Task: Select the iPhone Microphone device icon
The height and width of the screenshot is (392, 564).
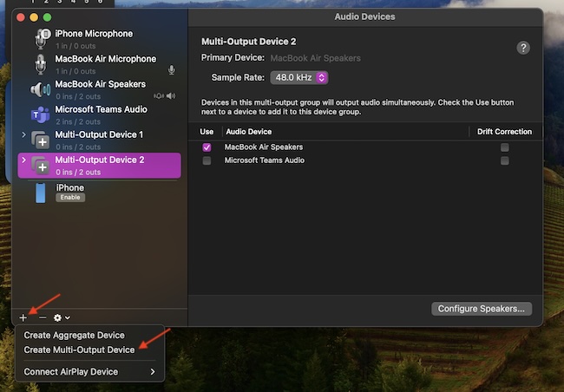Action: (42, 39)
